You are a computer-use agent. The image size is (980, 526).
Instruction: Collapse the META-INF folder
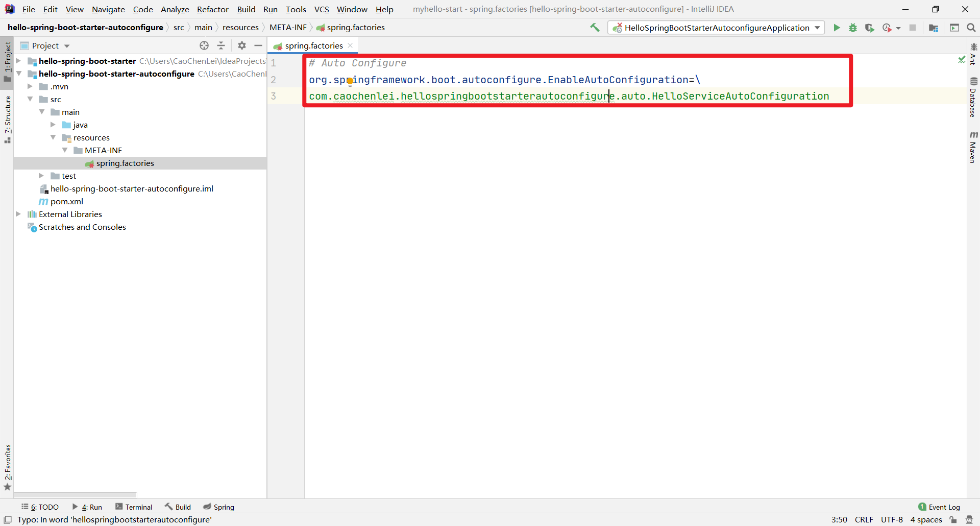pyautogui.click(x=65, y=150)
